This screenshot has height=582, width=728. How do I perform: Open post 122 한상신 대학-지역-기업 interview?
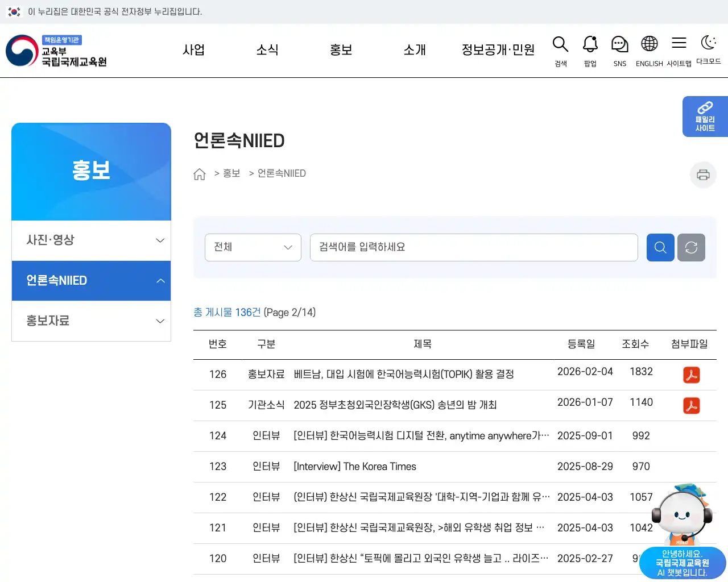[421, 497]
